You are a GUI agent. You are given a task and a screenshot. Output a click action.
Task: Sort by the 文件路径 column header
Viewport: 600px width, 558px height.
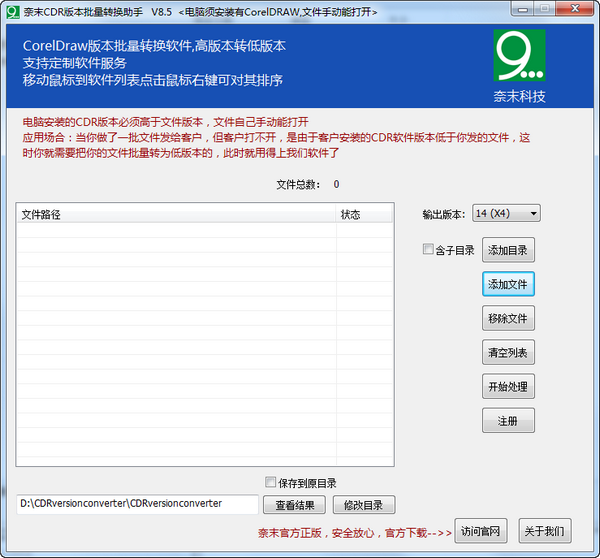[x=176, y=214]
